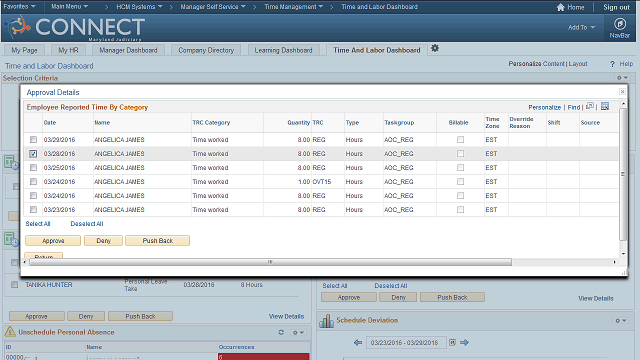Image resolution: width=640 pixels, height=360 pixels.
Task: Switch to the Manager Dashboard tab
Action: point(128,50)
